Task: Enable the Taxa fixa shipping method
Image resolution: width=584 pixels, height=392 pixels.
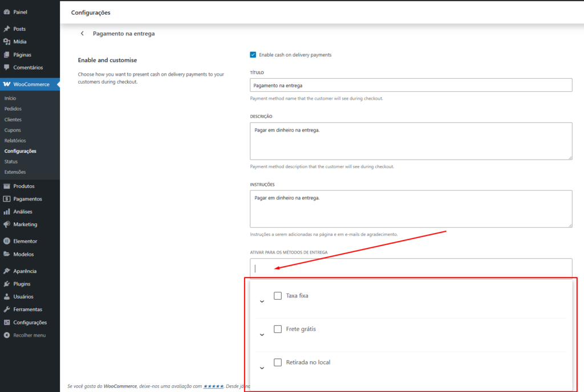Action: coord(278,295)
